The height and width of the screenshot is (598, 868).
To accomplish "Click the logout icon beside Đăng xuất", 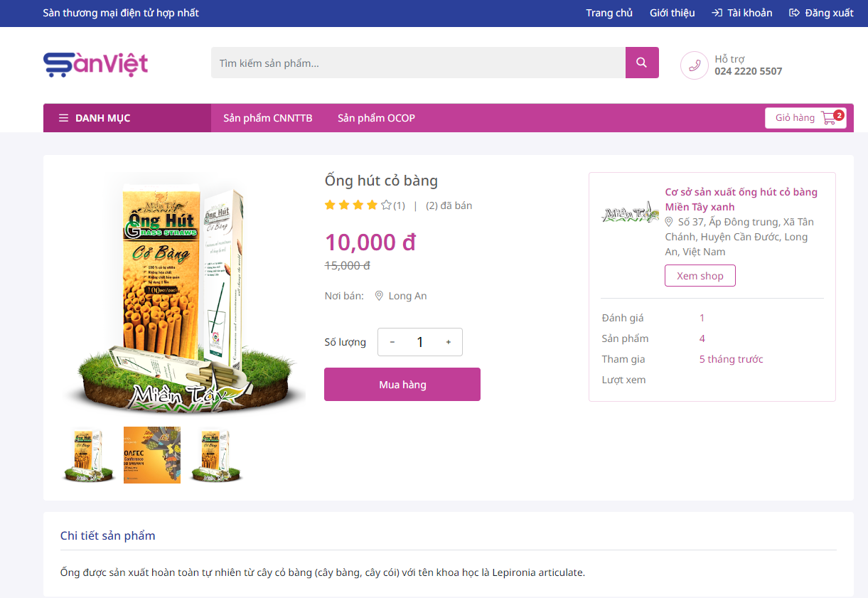I will (795, 13).
